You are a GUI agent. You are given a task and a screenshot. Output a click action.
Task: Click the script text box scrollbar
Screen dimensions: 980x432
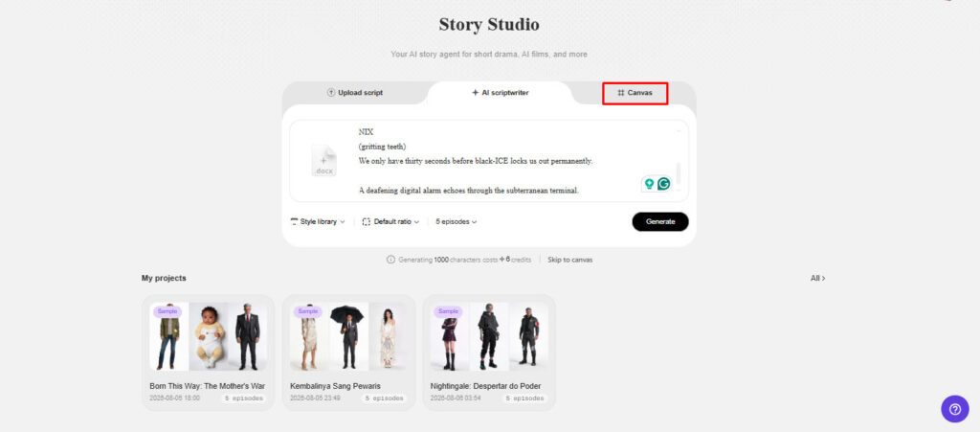tap(679, 173)
